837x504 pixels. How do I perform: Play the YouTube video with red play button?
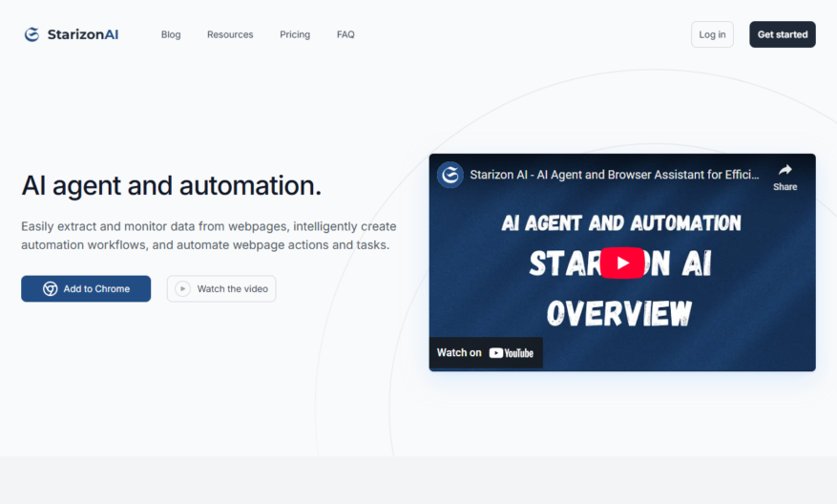click(622, 262)
